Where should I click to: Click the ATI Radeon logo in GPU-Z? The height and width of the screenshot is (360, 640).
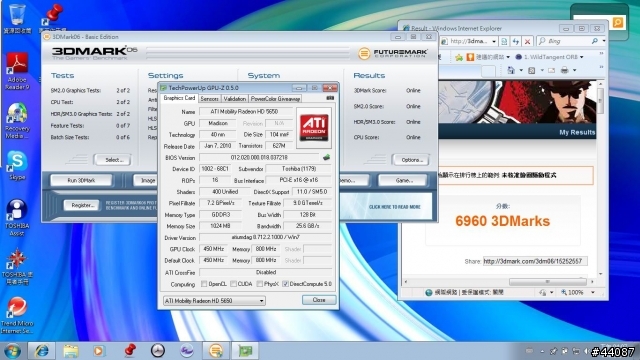click(314, 128)
